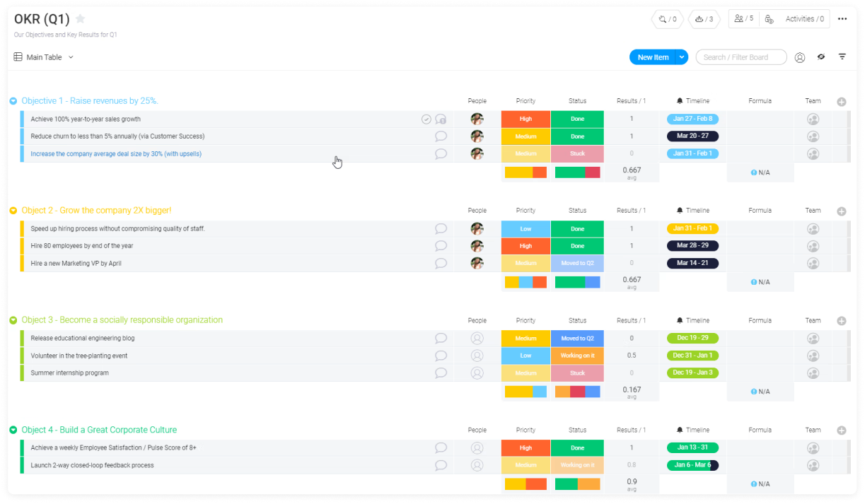Viewport: 865px width, 504px height.
Task: Open updates for Launch 2-way closed-loop feedback row
Action: click(x=441, y=465)
